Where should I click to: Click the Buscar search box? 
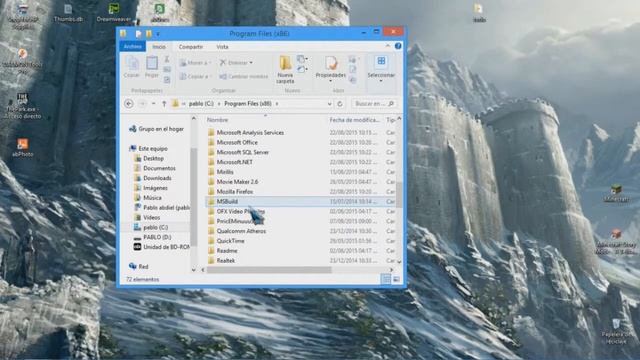pyautogui.click(x=374, y=104)
